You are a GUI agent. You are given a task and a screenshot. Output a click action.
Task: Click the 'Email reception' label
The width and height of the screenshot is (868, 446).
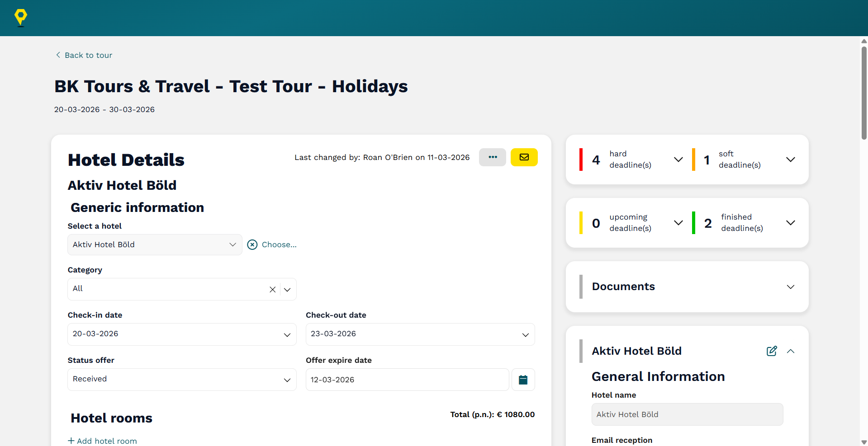pyautogui.click(x=622, y=440)
